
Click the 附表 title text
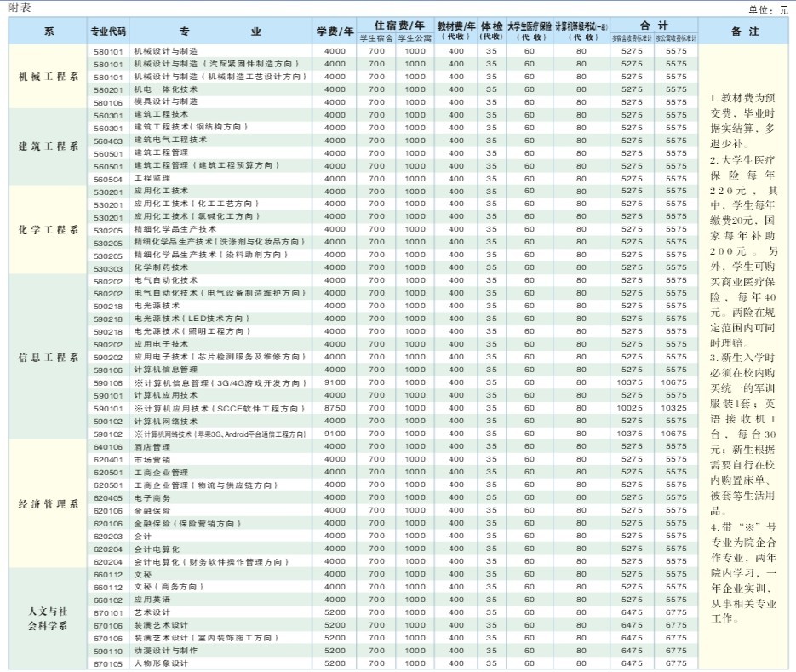pos(19,7)
